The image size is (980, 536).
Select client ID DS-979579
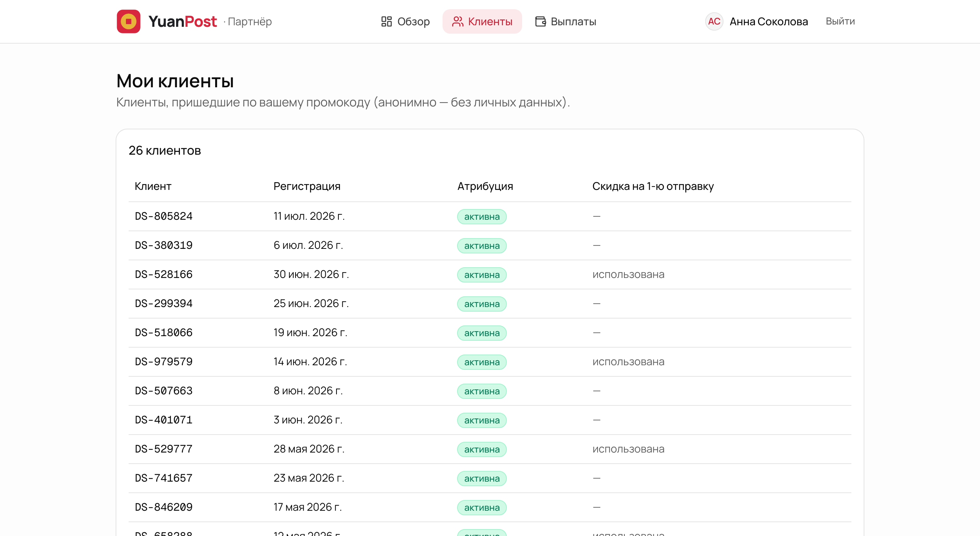point(164,362)
